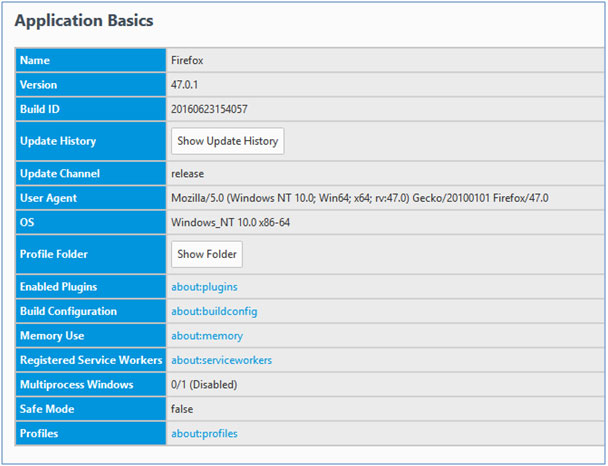Click the Show Update History button
The image size is (608, 466).
(227, 141)
